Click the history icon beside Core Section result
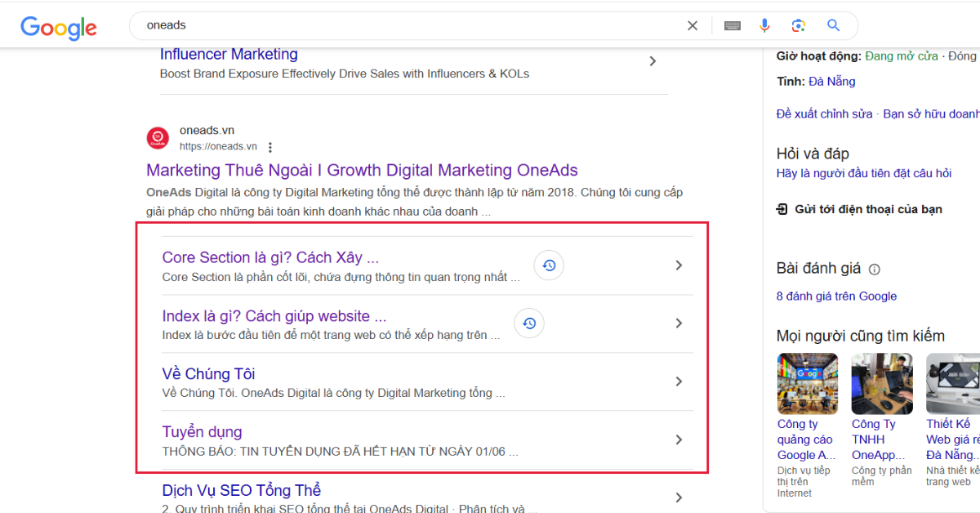The width and height of the screenshot is (980, 513). point(549,265)
